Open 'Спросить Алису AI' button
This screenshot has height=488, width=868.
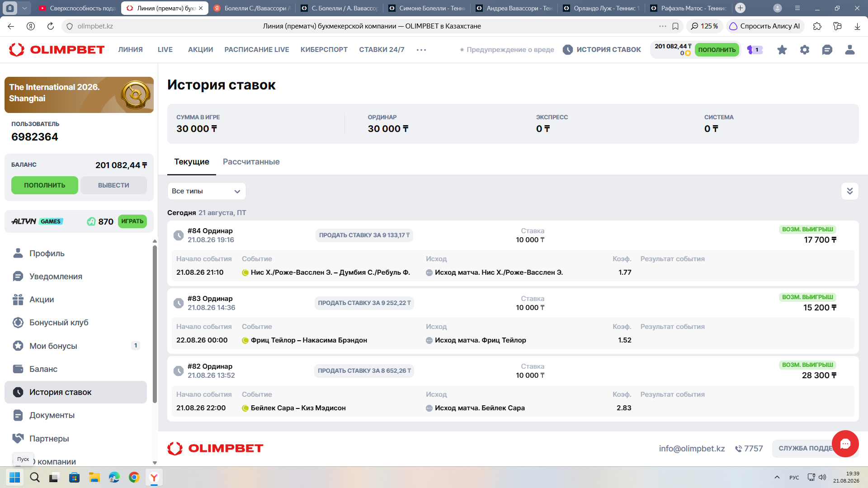(765, 26)
